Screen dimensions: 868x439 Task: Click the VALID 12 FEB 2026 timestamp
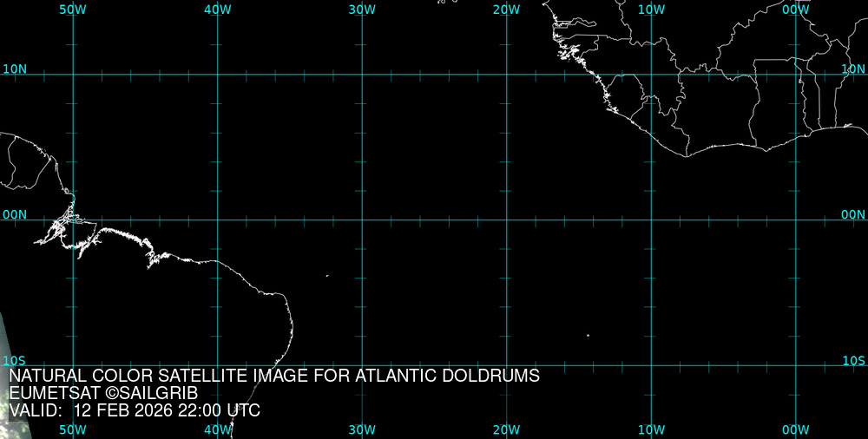coord(135,410)
